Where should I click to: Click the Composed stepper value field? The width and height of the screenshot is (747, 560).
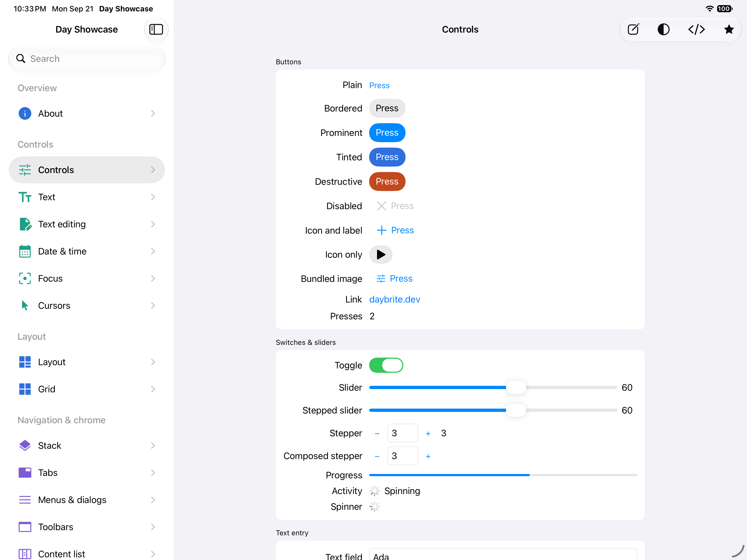[x=403, y=456]
